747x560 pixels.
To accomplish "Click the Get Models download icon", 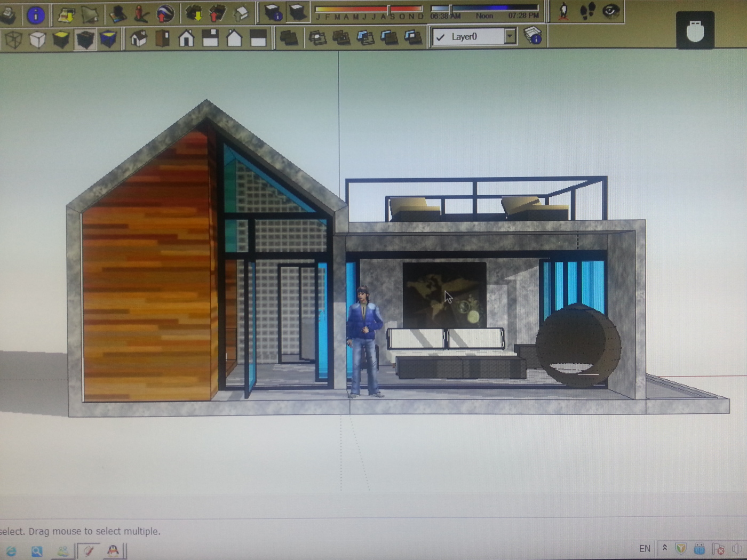I will click(x=195, y=14).
